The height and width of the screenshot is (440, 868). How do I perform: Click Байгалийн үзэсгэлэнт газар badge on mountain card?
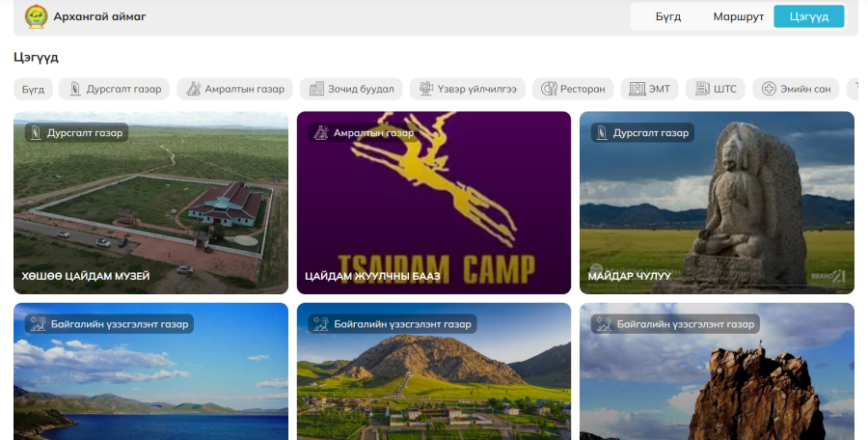393,324
